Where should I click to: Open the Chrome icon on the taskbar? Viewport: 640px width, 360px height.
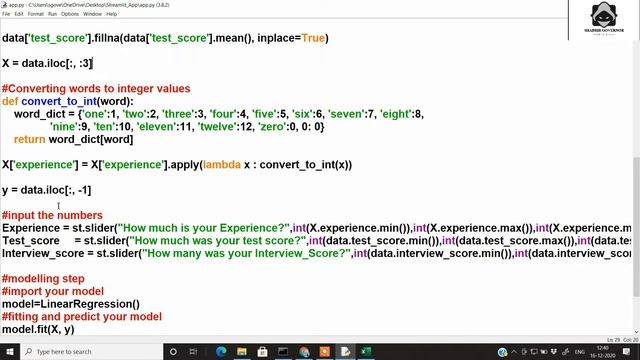click(304, 351)
